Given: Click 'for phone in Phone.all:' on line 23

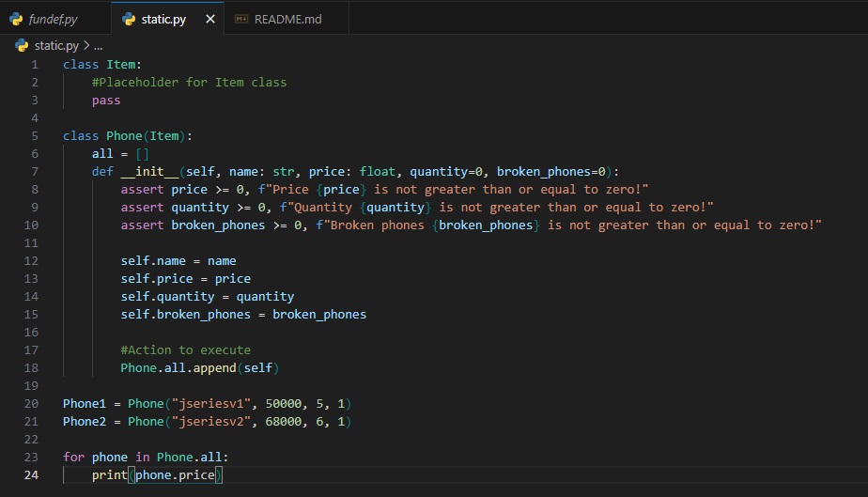Looking at the screenshot, I should click(x=146, y=458).
